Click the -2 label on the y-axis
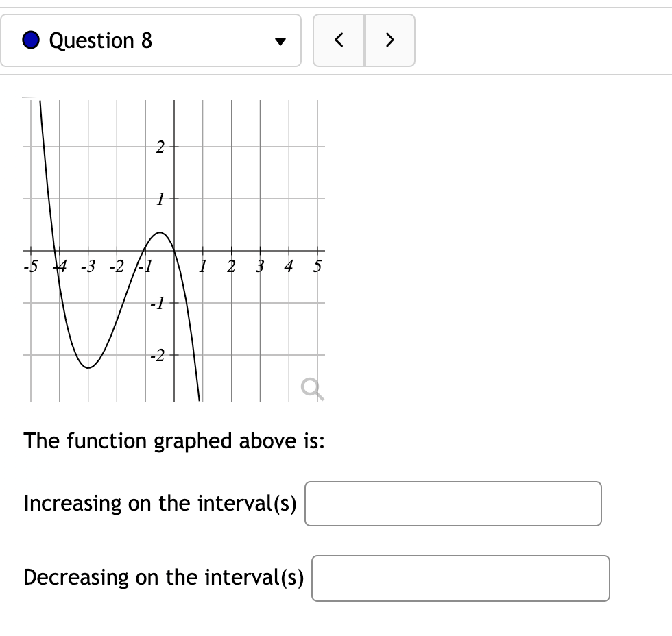672x636 pixels. coord(157,356)
